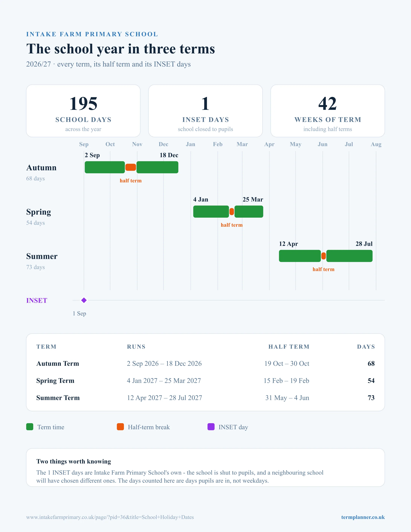Click the orange Half-term break legend swatch
Image resolution: width=411 pixels, height=532 pixels.
pyautogui.click(x=120, y=427)
